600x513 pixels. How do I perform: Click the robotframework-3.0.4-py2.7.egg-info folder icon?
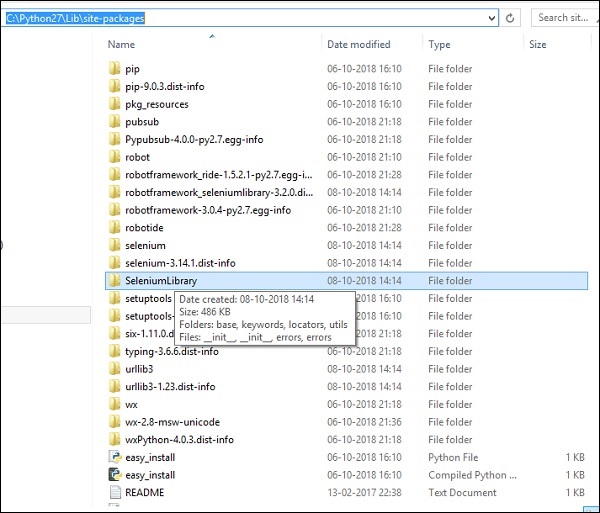tap(114, 210)
